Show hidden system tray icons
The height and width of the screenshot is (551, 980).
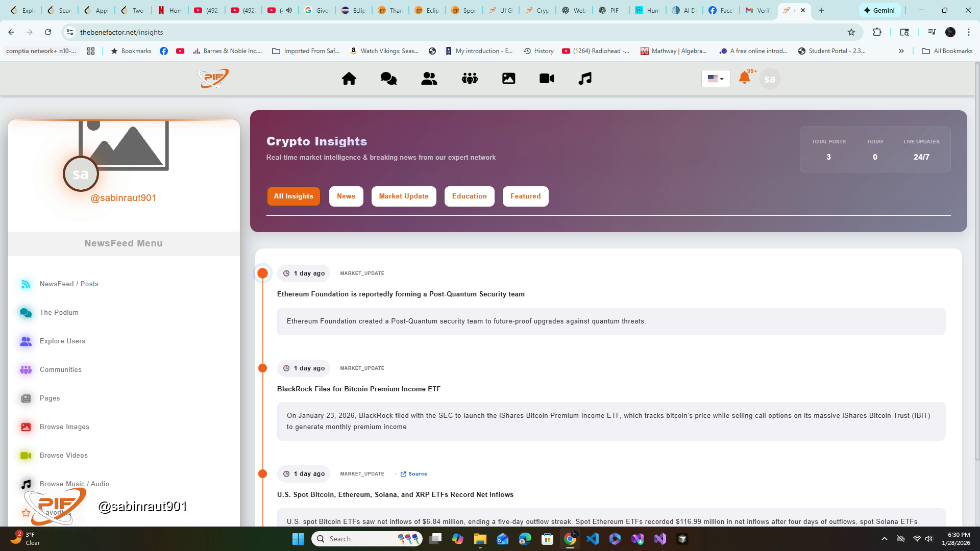tap(884, 539)
